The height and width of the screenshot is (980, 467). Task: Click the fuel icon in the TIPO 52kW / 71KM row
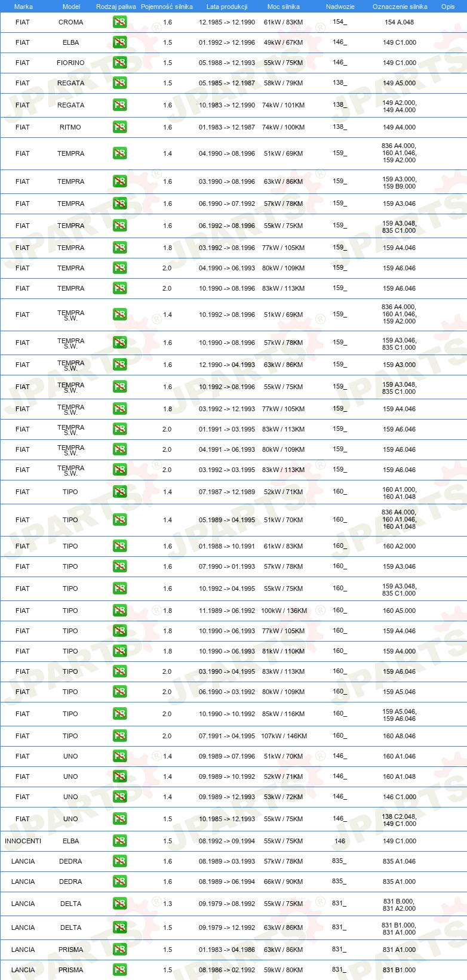point(120,492)
